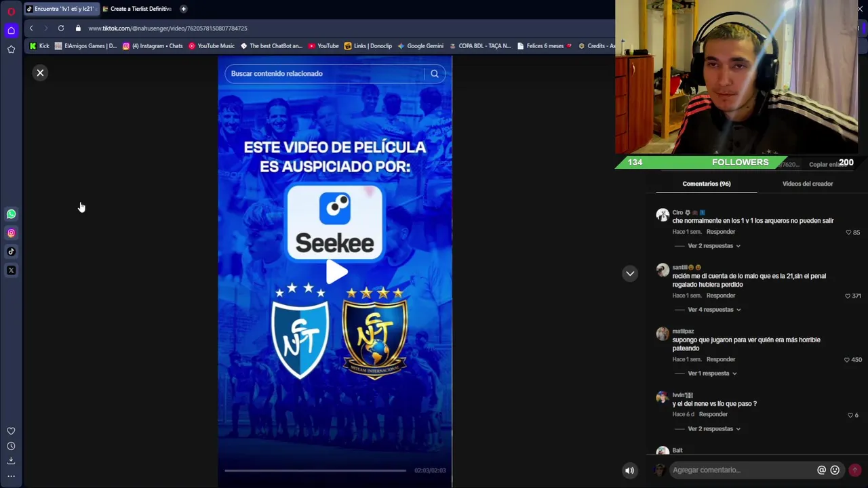Open Pinboards heart icon in sidebar
868x488 pixels.
[11, 431]
